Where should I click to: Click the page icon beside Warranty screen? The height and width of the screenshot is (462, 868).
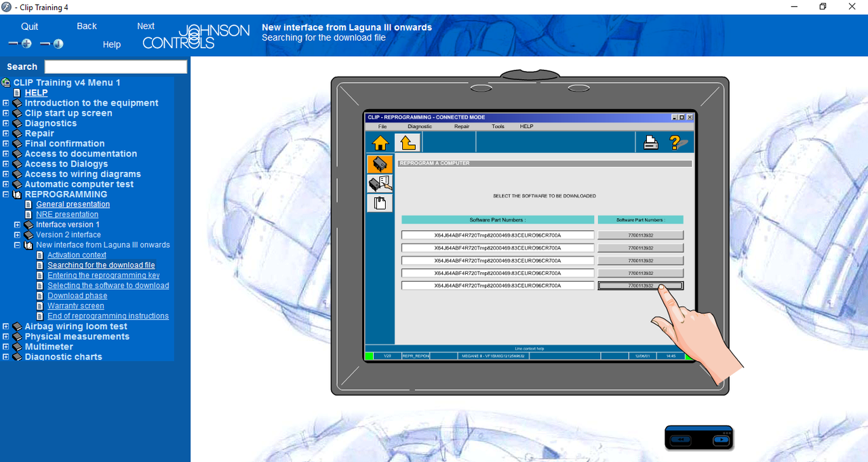(x=40, y=306)
